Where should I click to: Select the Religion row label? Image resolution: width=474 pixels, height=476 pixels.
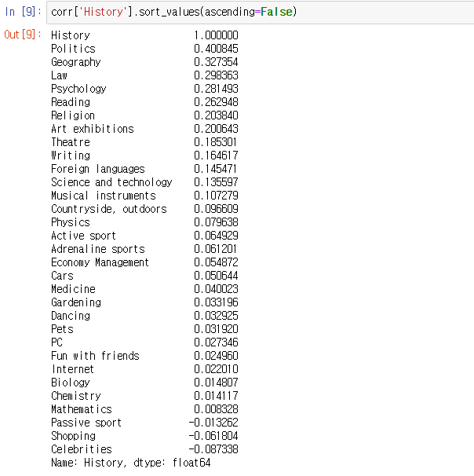(73, 115)
